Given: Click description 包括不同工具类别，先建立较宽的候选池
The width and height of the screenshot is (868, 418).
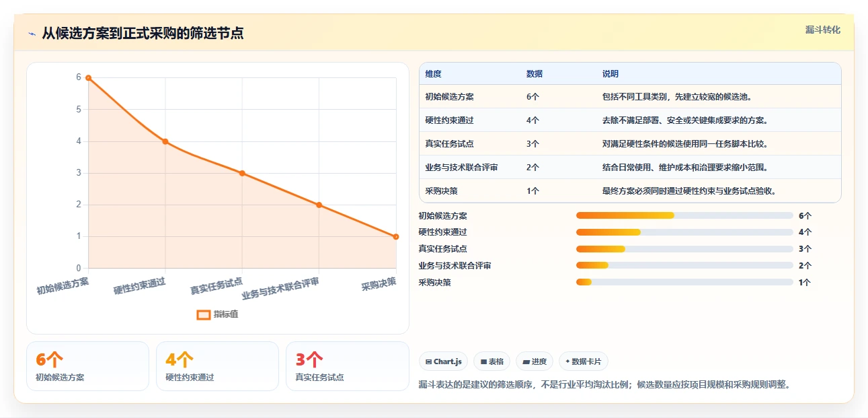Looking at the screenshot, I should 677,97.
